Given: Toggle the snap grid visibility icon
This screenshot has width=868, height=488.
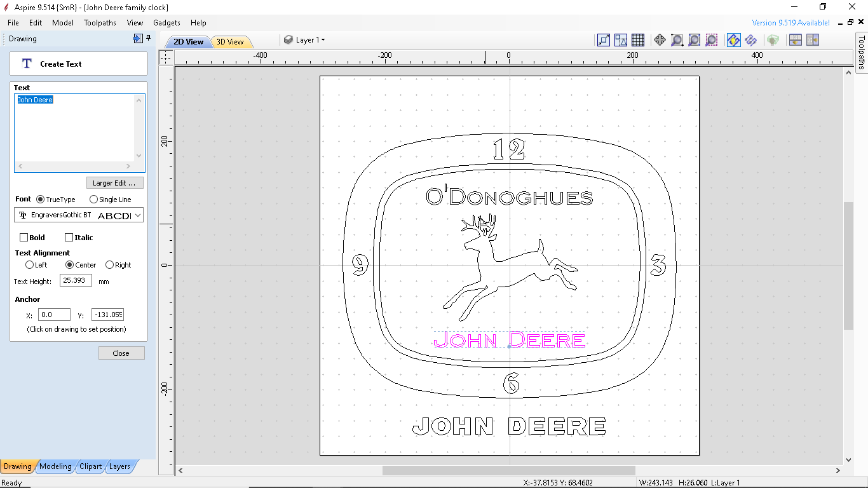Looking at the screenshot, I should 637,39.
